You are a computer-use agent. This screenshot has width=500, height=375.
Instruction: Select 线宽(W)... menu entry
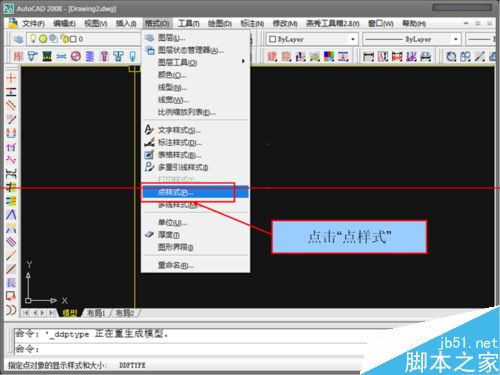click(x=196, y=100)
